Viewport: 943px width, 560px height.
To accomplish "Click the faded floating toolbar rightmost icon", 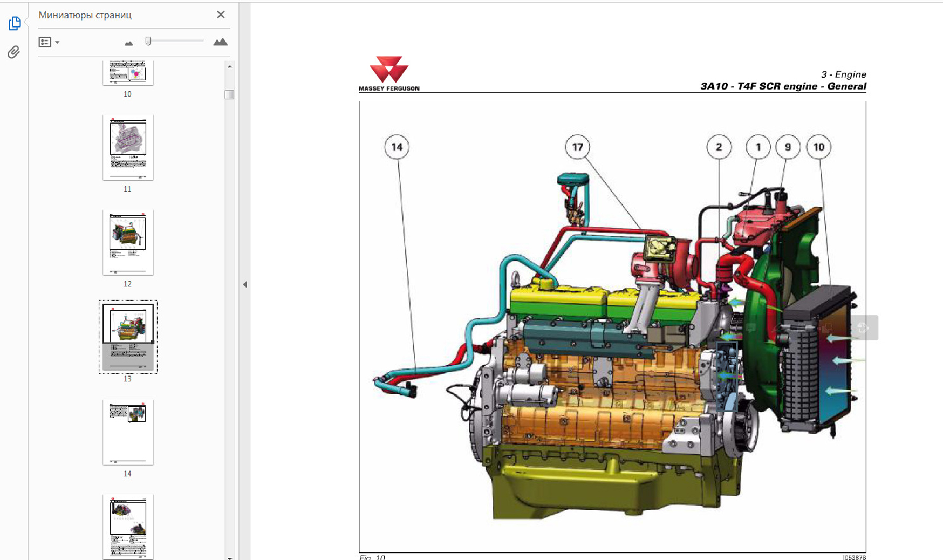I will coord(862,327).
